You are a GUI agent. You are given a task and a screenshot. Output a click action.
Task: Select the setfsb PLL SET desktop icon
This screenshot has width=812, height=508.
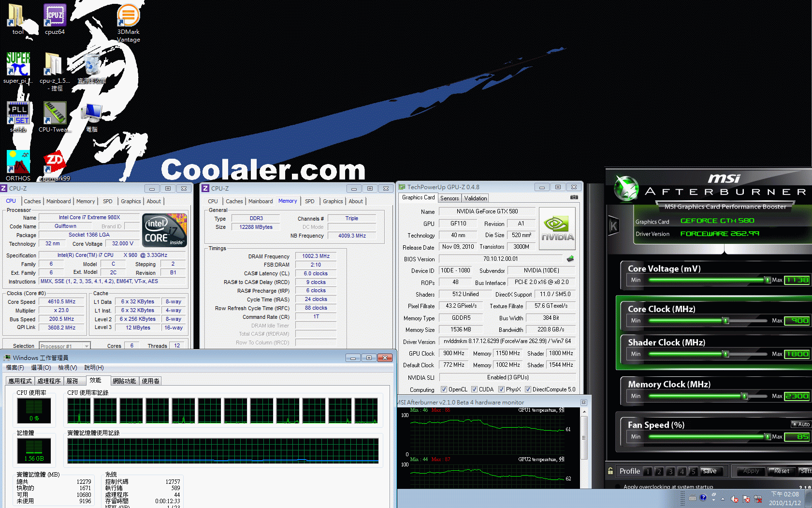(x=18, y=117)
